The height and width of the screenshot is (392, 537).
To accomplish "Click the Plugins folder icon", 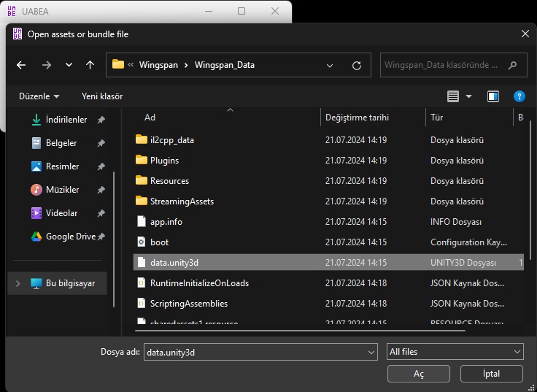I will (x=142, y=160).
